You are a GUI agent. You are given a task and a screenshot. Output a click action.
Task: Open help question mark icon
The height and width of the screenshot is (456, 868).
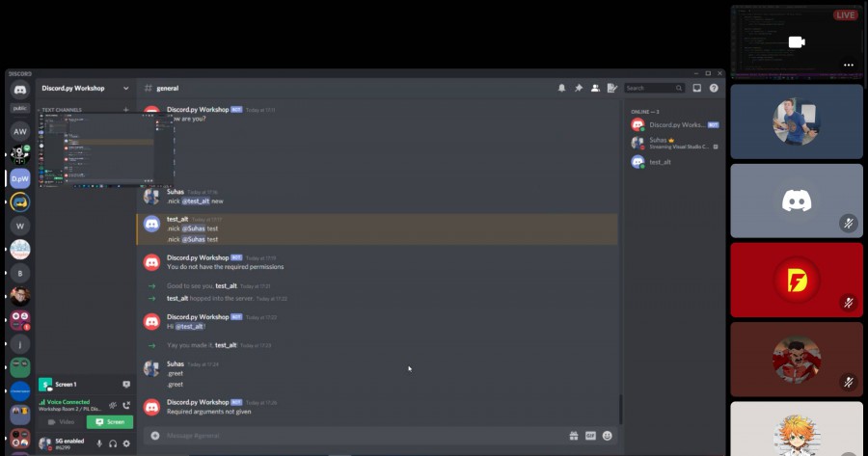pos(714,88)
